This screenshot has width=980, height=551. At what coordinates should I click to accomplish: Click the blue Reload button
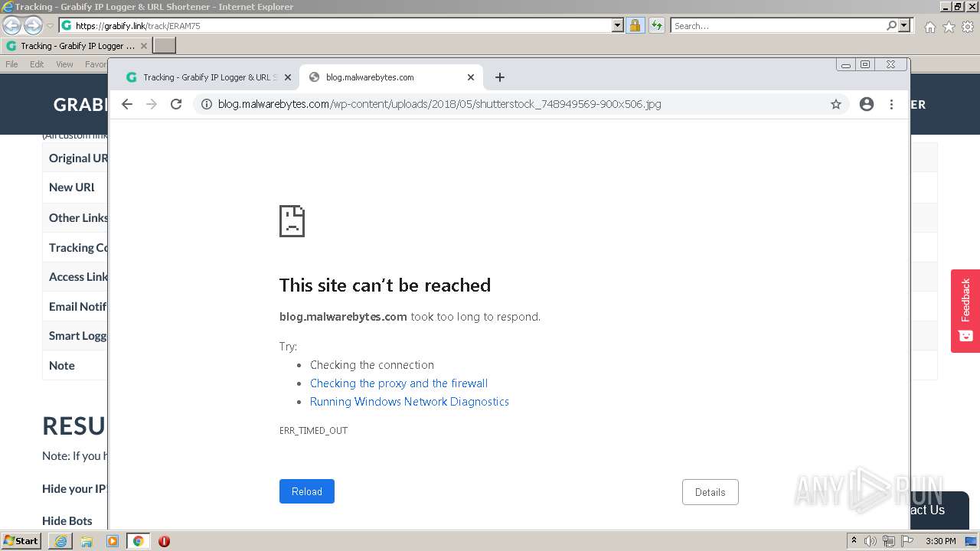(307, 491)
